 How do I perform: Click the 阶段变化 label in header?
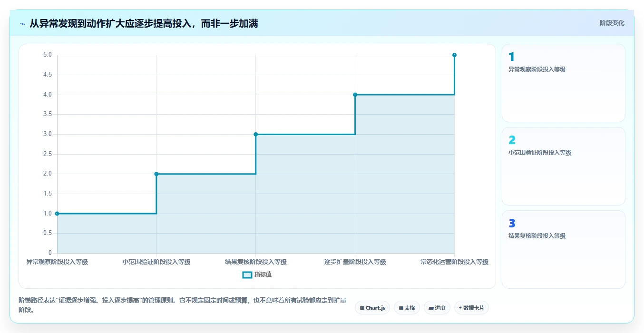[x=612, y=23]
